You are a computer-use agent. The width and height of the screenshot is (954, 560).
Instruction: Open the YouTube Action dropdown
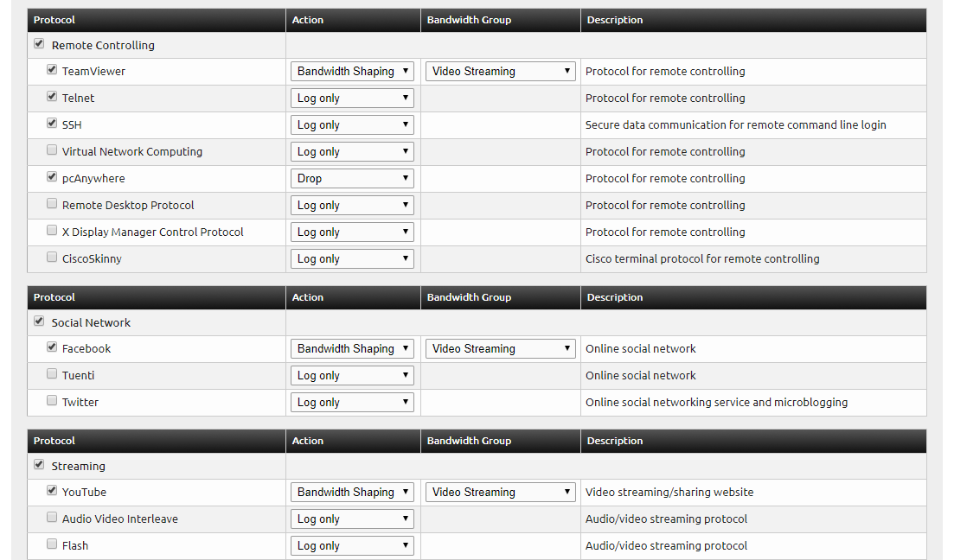pyautogui.click(x=352, y=492)
